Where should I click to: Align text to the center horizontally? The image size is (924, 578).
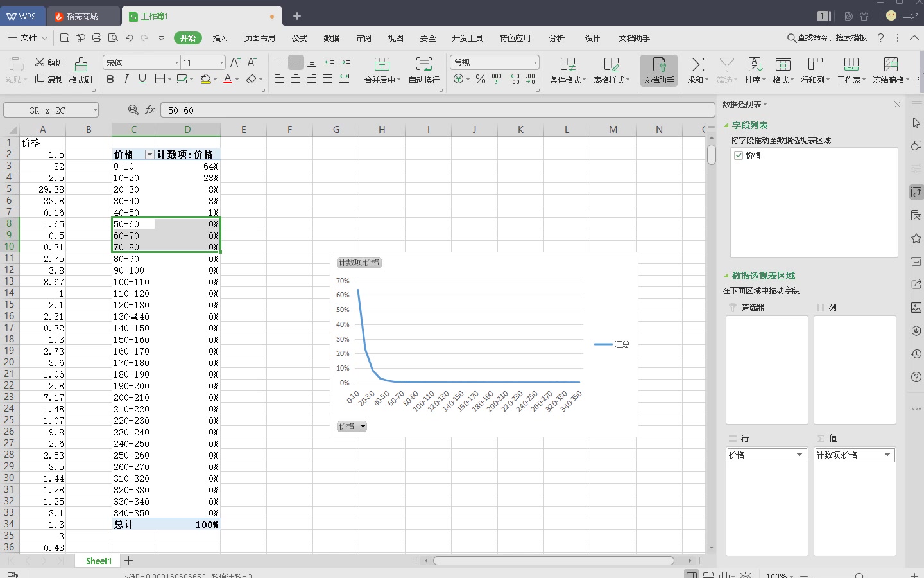296,79
